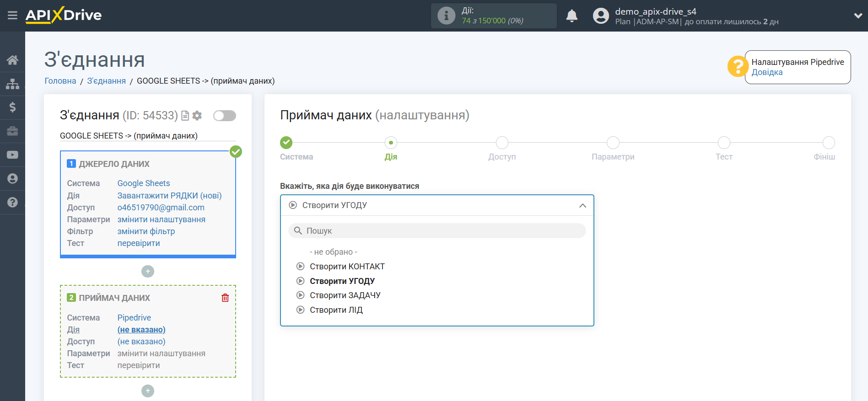Image resolution: width=868 pixels, height=401 pixels.
Task: Go to Дія step
Action: point(391,143)
